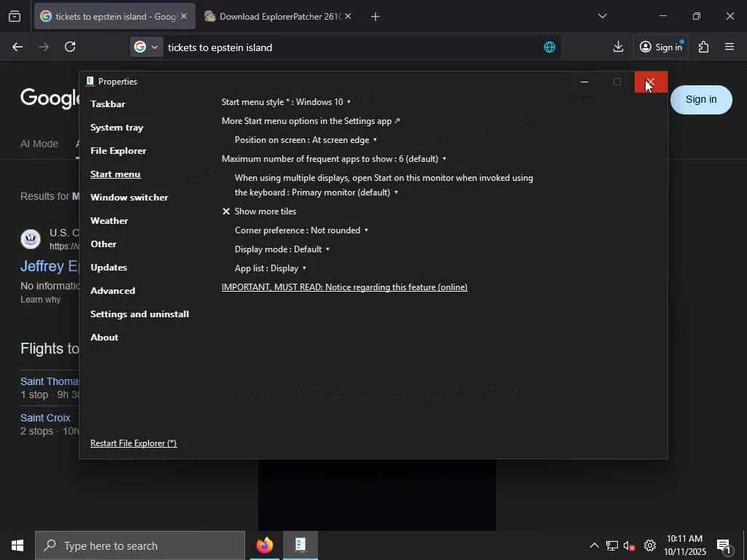
Task: Open the notification center icon
Action: coord(724,546)
